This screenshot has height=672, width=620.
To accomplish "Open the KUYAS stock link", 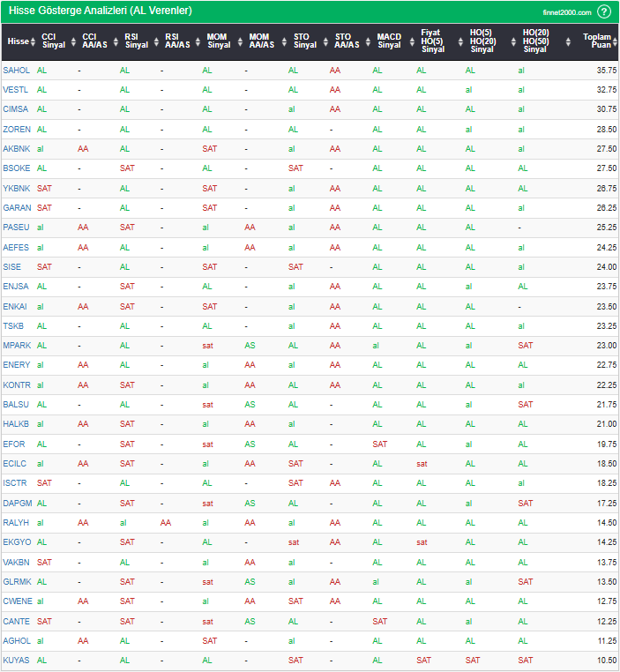I will click(x=16, y=660).
